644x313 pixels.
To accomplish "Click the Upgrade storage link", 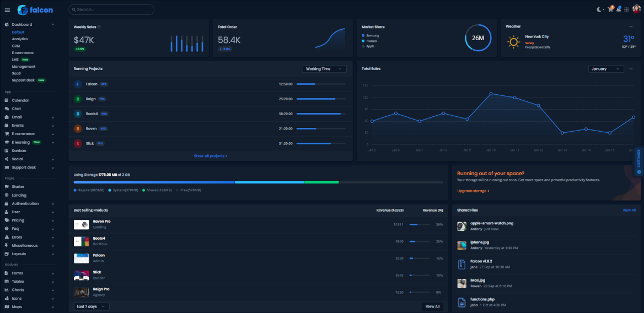I will [473, 191].
